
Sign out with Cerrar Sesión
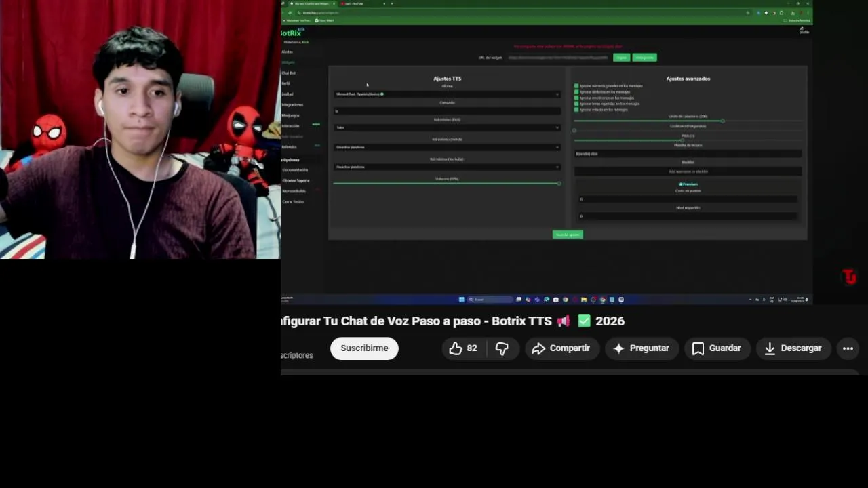(293, 202)
